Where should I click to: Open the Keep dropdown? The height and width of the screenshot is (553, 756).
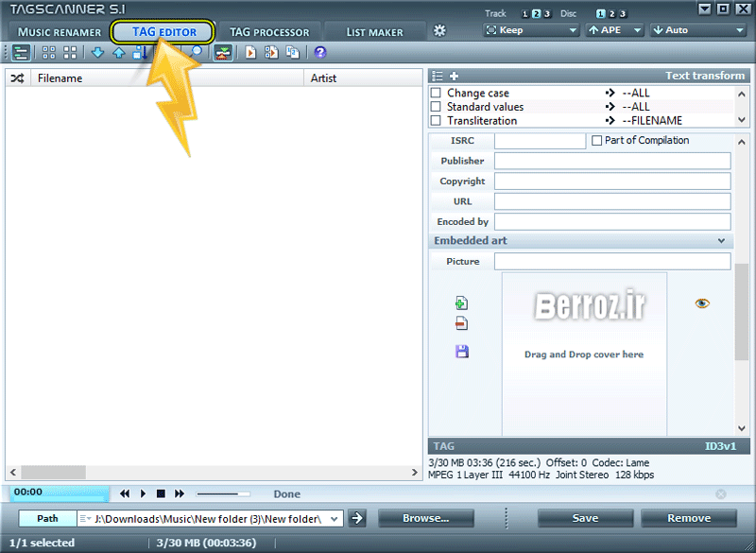tap(530, 30)
